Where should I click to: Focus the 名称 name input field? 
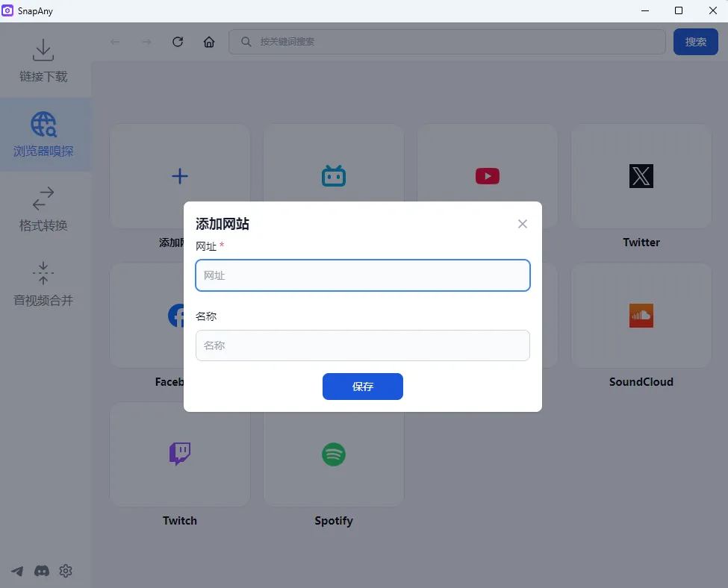363,345
